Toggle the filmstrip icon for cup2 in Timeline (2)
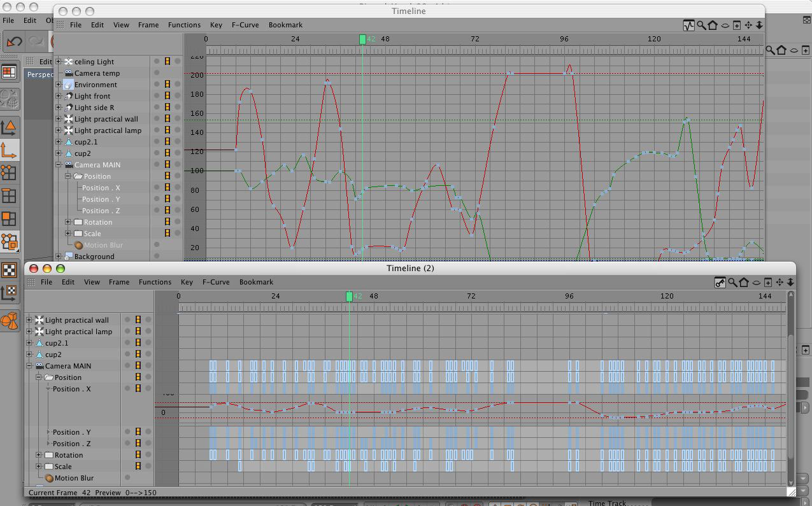The height and width of the screenshot is (506, 812). tap(138, 355)
